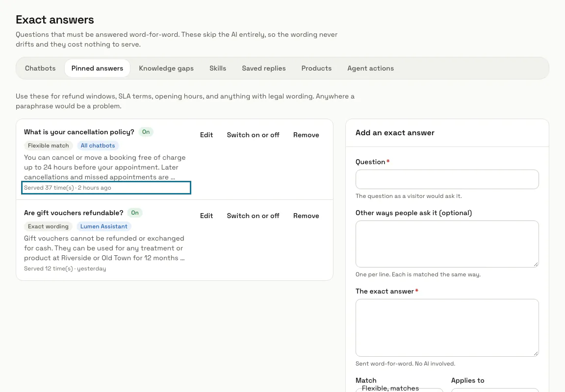Viewport: 565px width, 392px height.
Task: Open the Match dropdown
Action: (x=399, y=390)
